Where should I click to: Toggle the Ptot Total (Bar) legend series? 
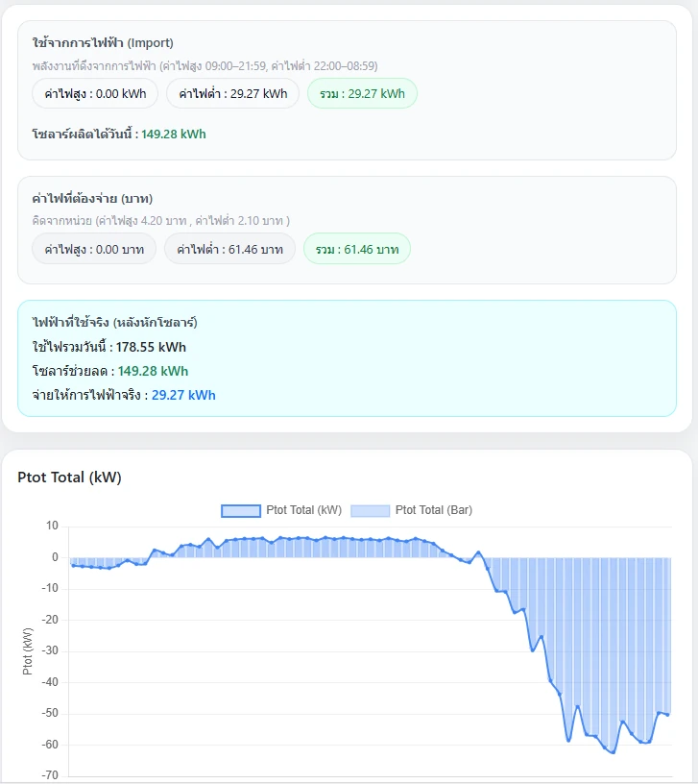(433, 510)
